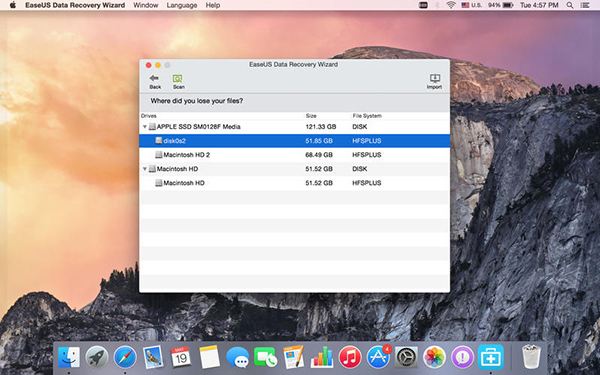Select the disk0s2 partition row
This screenshot has height=375, width=600.
294,141
